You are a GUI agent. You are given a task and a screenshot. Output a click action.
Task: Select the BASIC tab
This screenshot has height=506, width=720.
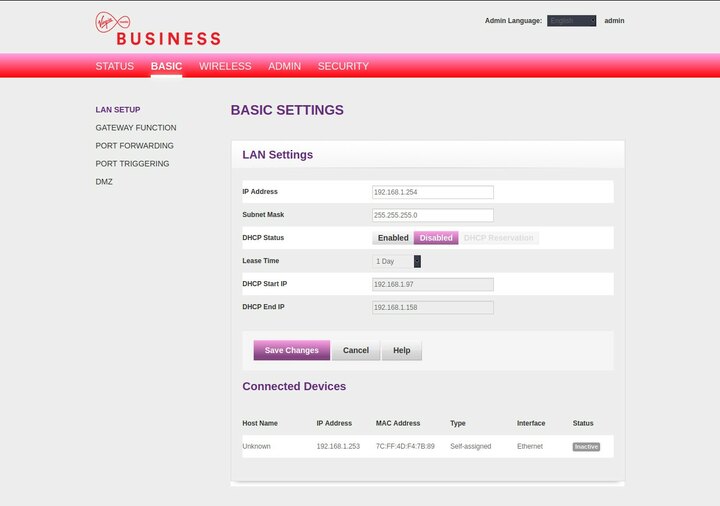166,66
